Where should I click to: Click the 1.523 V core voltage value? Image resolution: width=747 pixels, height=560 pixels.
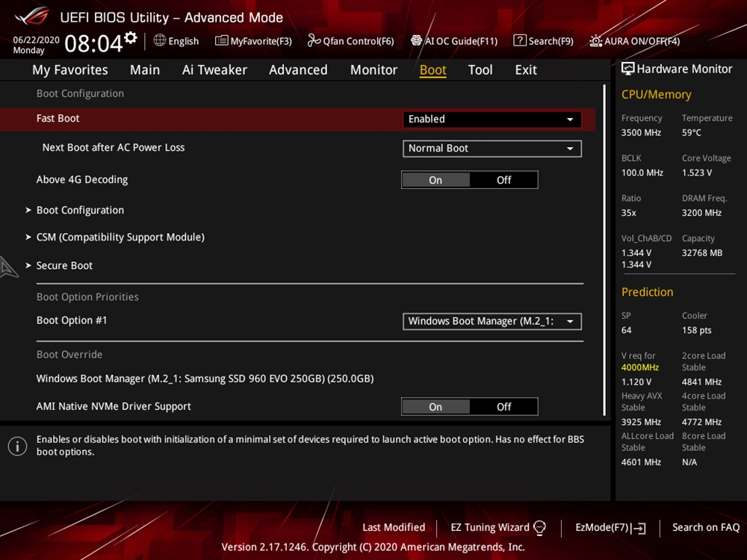coord(696,172)
